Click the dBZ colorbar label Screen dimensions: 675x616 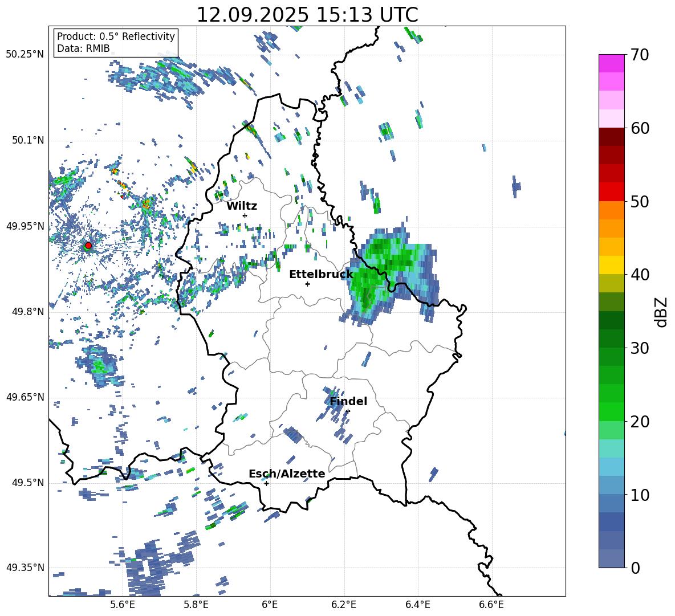tap(662, 312)
